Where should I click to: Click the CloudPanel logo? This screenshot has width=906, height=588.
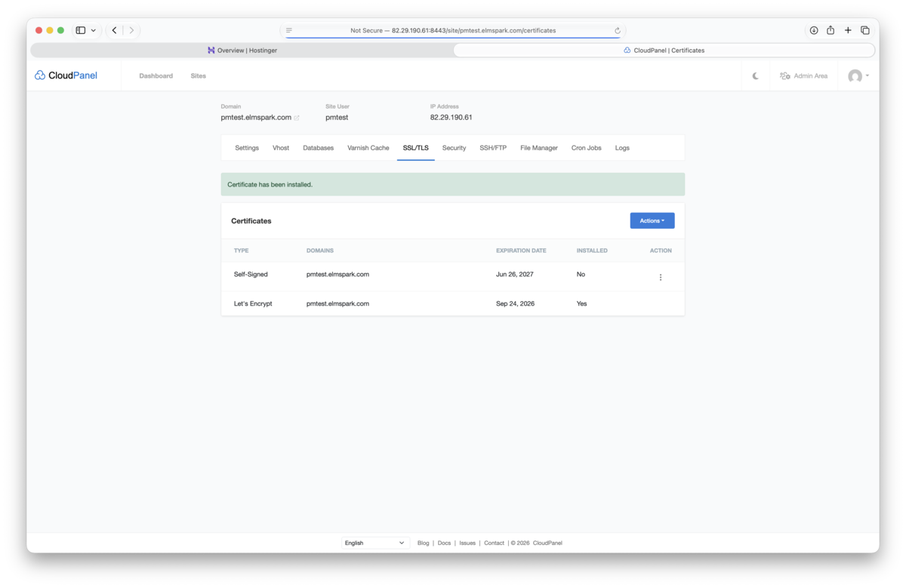point(66,75)
